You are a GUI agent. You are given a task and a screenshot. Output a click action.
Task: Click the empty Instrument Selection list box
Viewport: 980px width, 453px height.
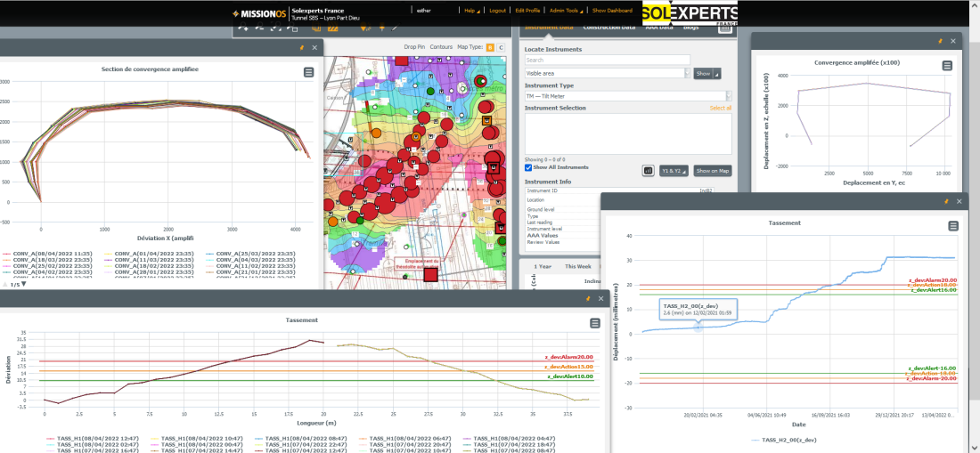pyautogui.click(x=628, y=133)
